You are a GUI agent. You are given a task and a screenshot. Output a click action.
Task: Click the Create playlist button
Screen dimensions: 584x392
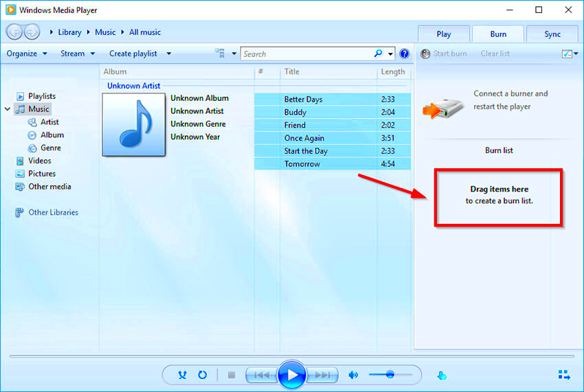(x=133, y=54)
